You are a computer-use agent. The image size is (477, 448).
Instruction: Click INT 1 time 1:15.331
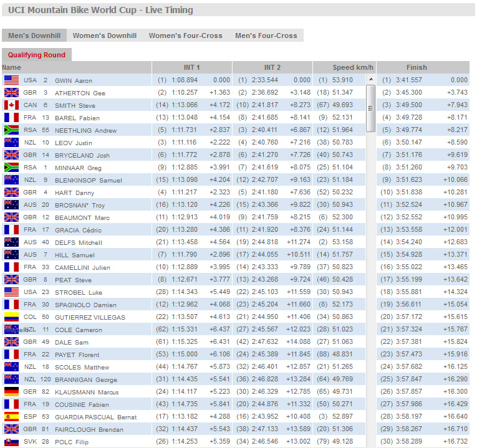coord(185,330)
